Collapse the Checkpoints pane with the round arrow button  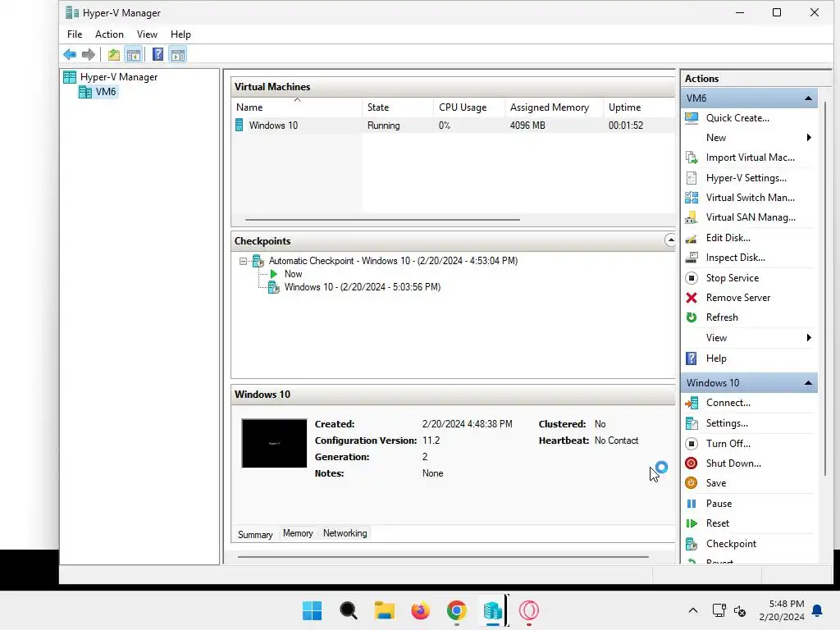[670, 240]
